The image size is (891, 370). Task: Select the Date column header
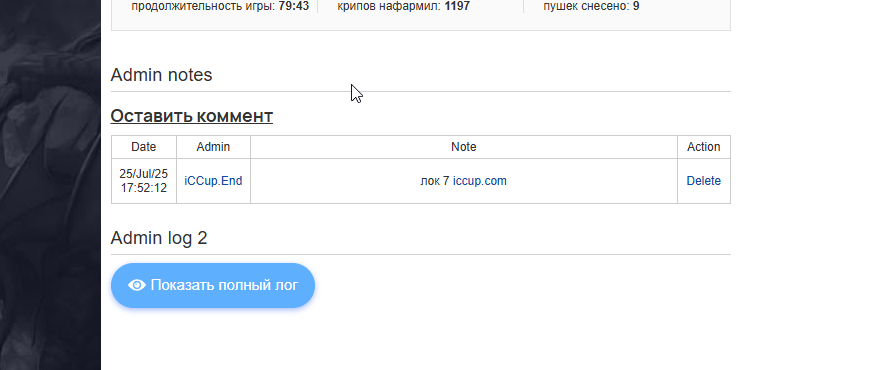[x=144, y=147]
